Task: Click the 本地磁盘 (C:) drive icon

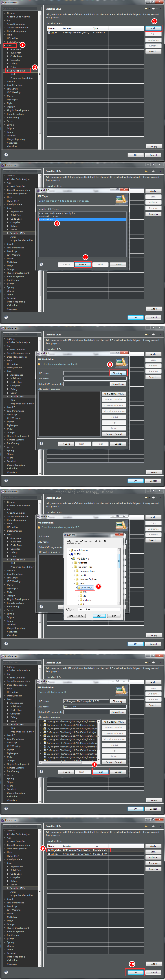Action: tap(74, 558)
